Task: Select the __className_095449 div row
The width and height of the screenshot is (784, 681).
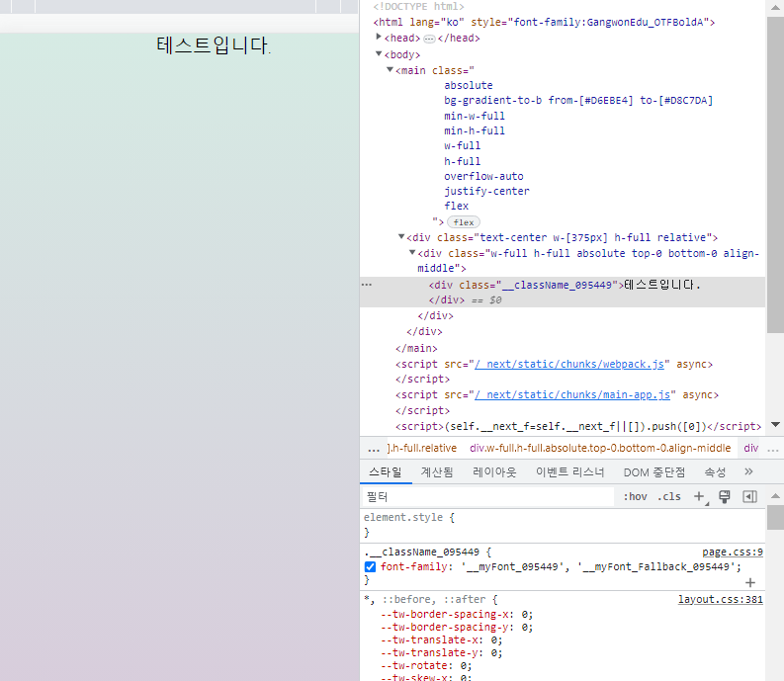Action: coord(563,292)
